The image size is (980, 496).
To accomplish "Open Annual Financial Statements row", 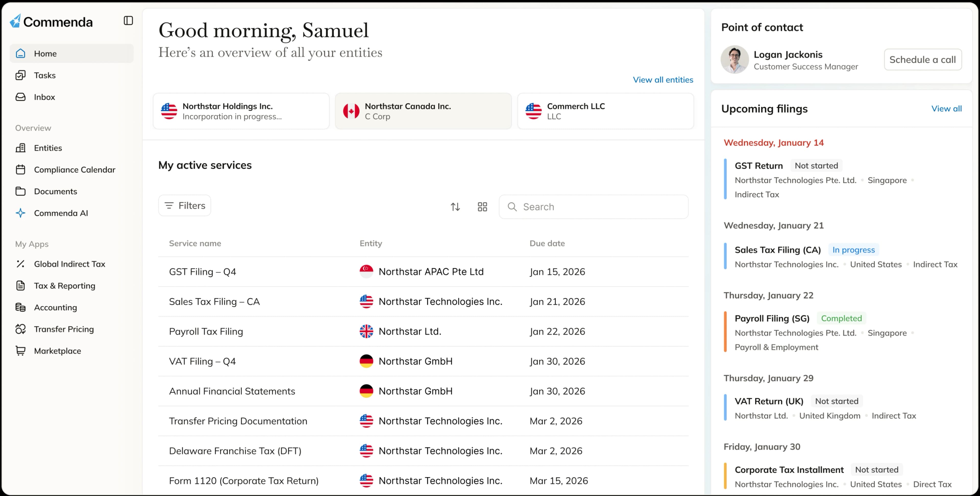I will pyautogui.click(x=423, y=391).
